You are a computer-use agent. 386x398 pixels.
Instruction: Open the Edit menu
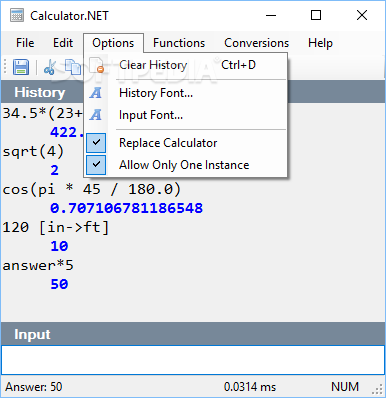coord(63,43)
